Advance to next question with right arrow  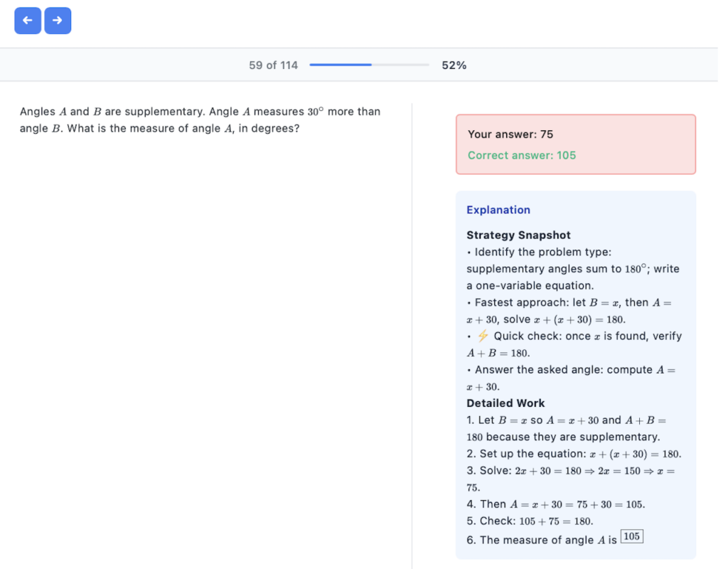[x=58, y=21]
